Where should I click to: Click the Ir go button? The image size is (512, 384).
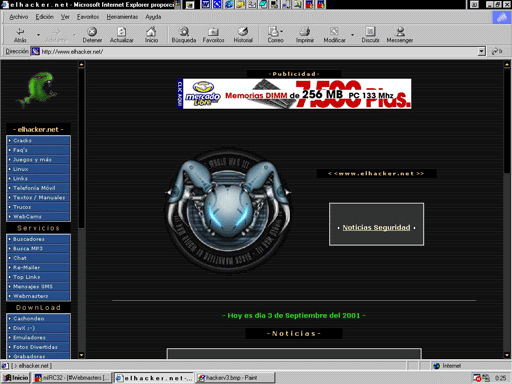(498, 51)
